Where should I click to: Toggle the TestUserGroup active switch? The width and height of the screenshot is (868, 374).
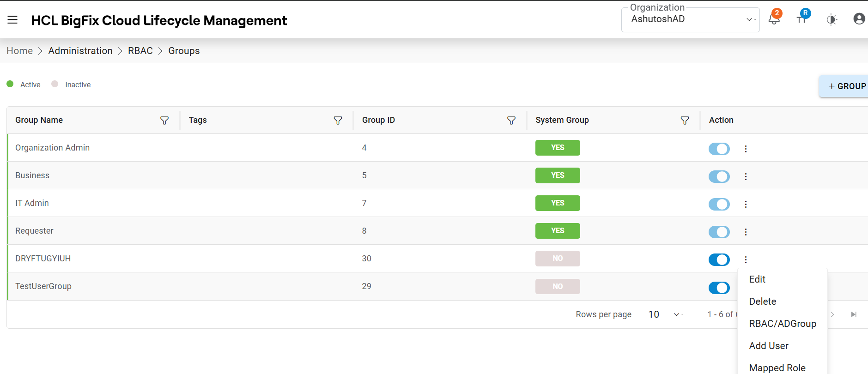click(719, 288)
